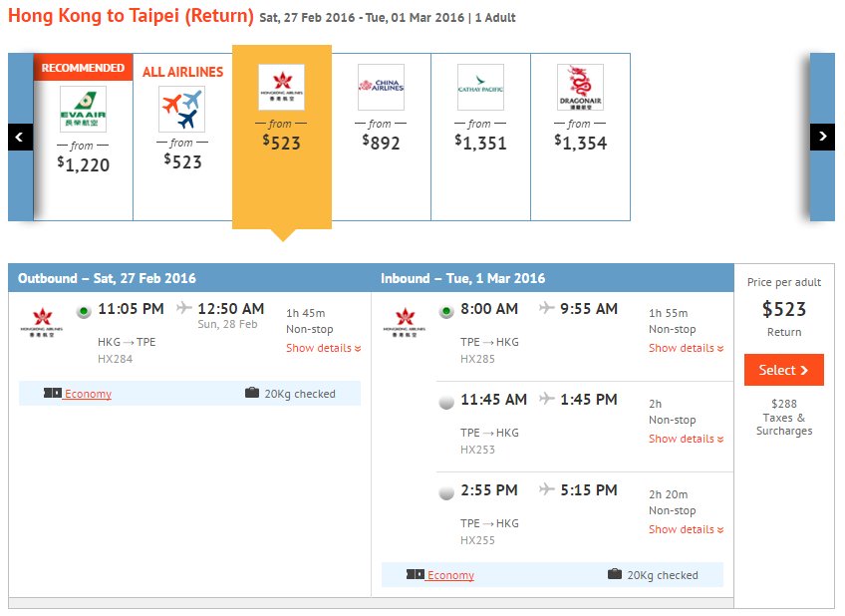Viewport: 845px width, 616px height.
Task: Expand details for flight HX255
Action: click(686, 529)
